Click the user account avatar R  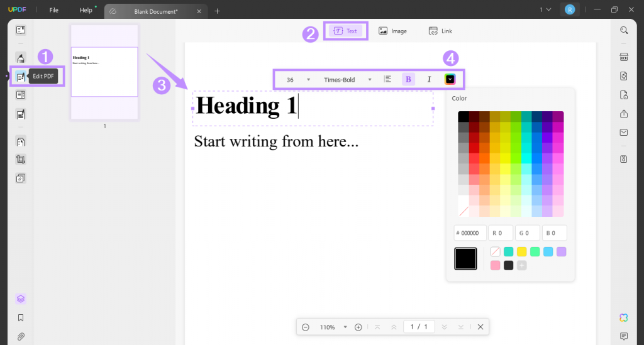click(570, 10)
